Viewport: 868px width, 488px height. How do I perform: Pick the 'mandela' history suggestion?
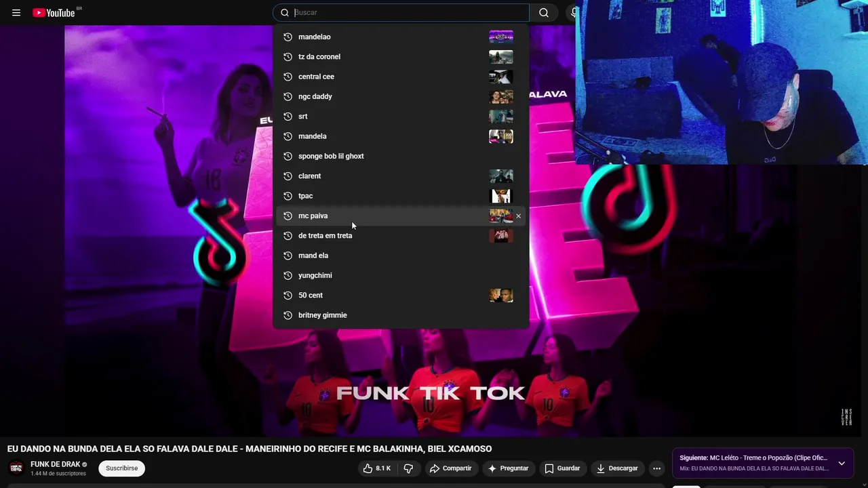pyautogui.click(x=401, y=136)
